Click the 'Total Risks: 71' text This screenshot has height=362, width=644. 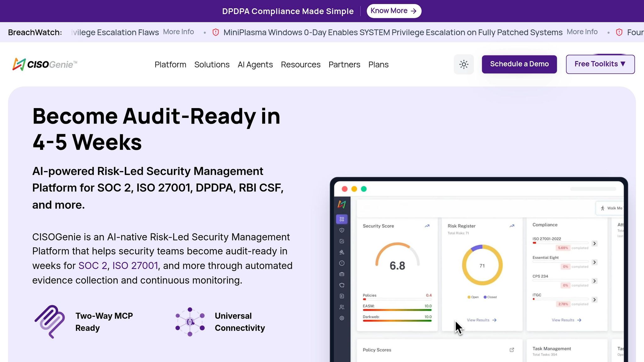coord(458,233)
